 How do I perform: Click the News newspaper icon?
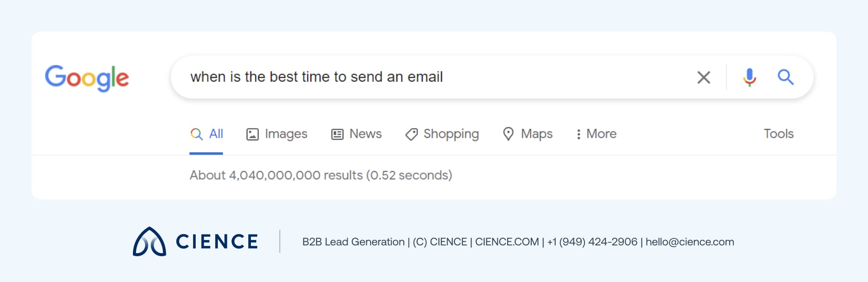(337, 134)
